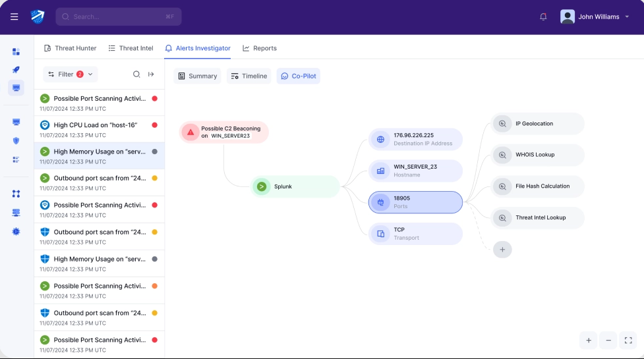Viewport: 644px width, 359px height.
Task: Zoom in the graph canvas
Action: [x=589, y=341]
